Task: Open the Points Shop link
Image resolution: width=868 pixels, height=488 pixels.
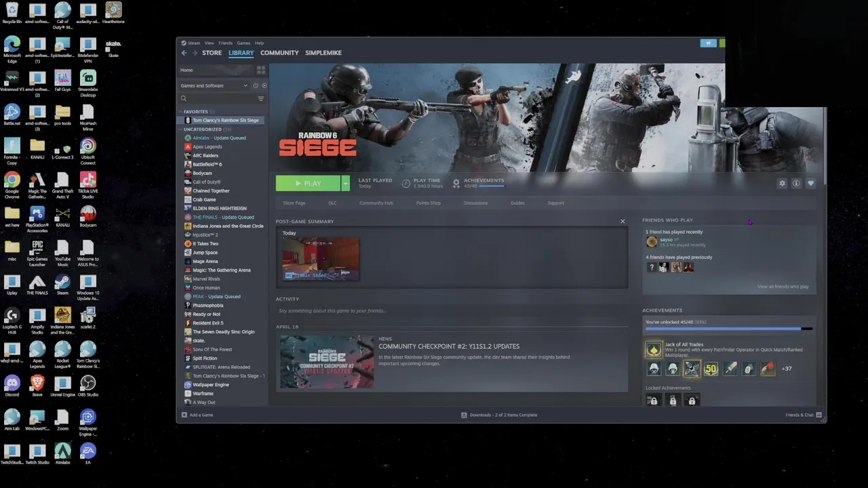Action: [428, 203]
